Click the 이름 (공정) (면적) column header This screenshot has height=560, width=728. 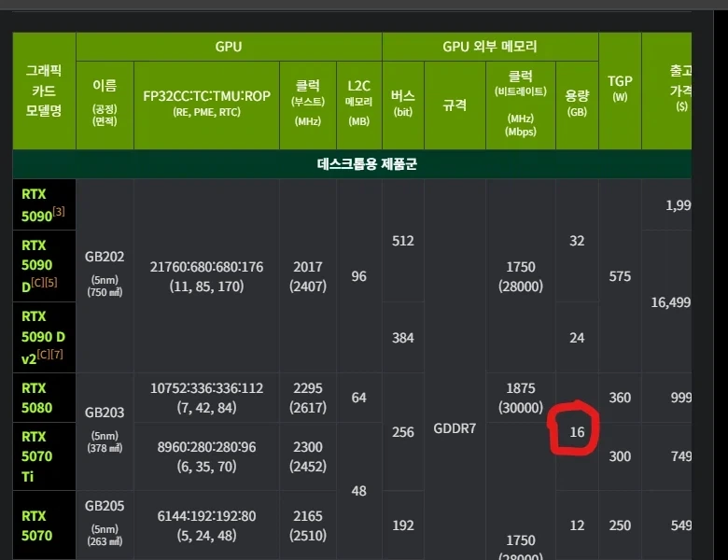pyautogui.click(x=105, y=105)
